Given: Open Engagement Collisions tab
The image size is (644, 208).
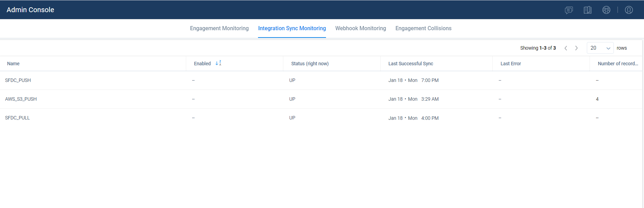Looking at the screenshot, I should pyautogui.click(x=423, y=28).
